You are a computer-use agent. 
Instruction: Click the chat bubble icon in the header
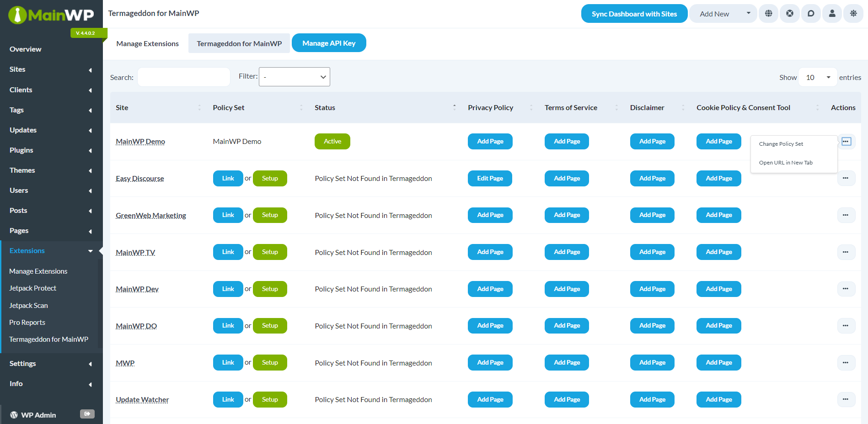click(x=811, y=14)
